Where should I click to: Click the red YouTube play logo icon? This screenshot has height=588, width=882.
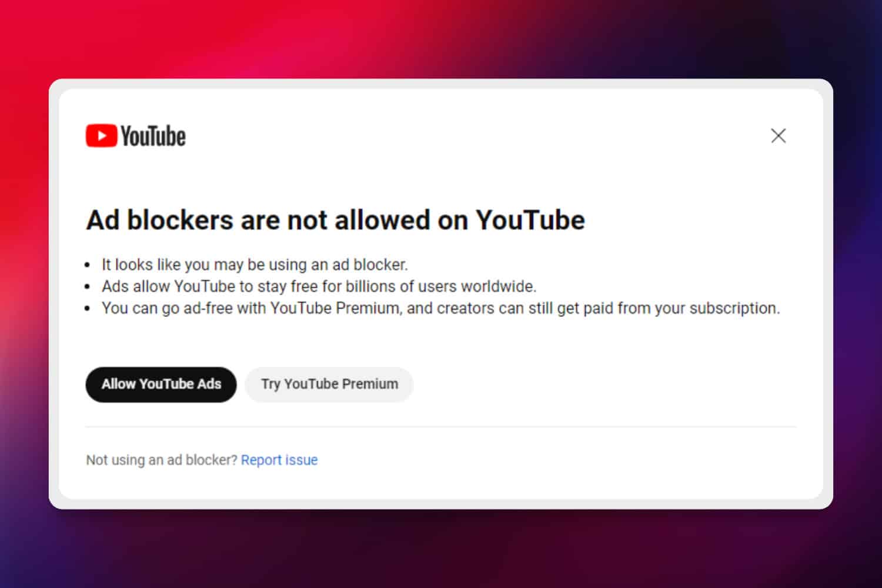(101, 136)
